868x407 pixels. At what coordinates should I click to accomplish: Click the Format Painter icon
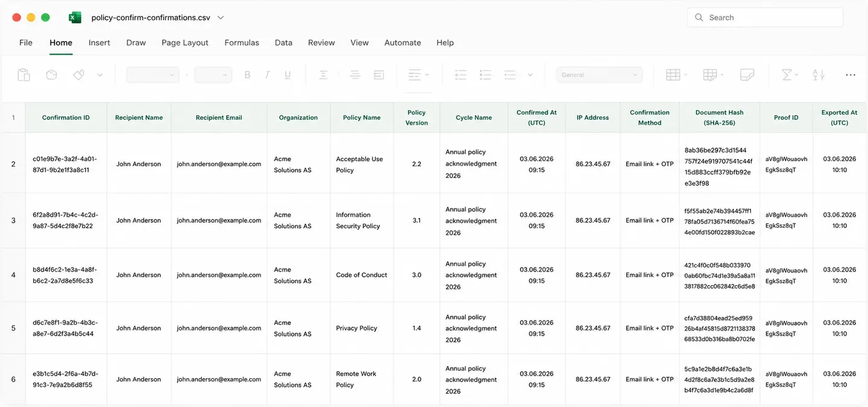tap(78, 75)
